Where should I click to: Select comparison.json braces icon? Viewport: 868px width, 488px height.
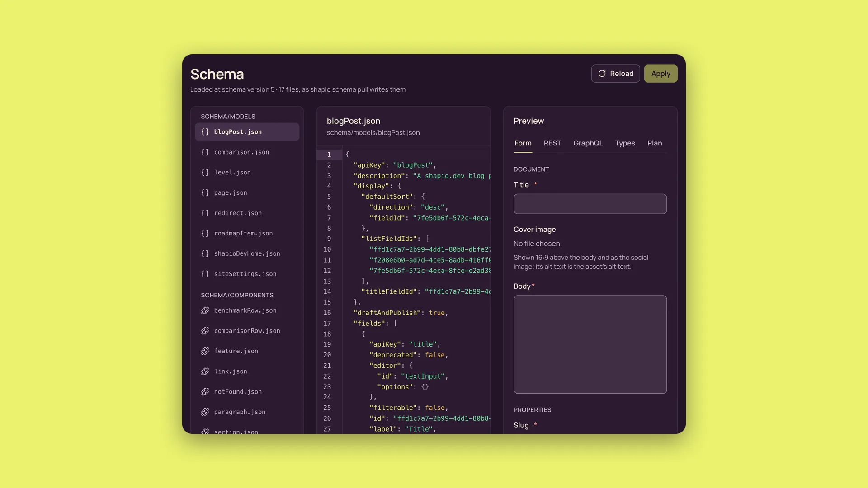pyautogui.click(x=205, y=152)
